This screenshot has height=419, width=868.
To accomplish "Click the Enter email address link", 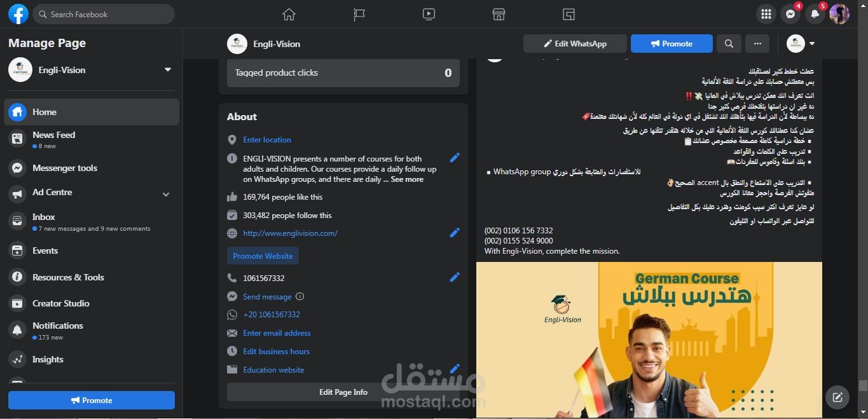I will pyautogui.click(x=277, y=333).
